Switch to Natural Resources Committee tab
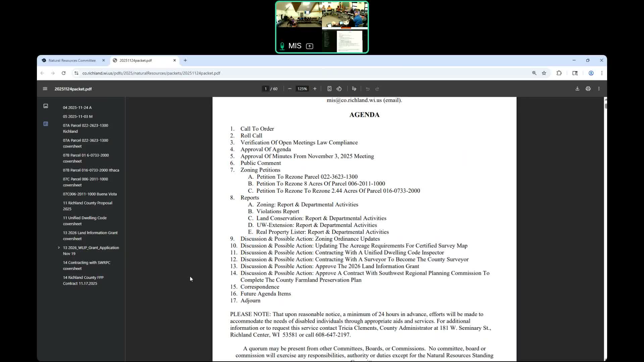Viewport: 644px width, 362px height. point(72,60)
